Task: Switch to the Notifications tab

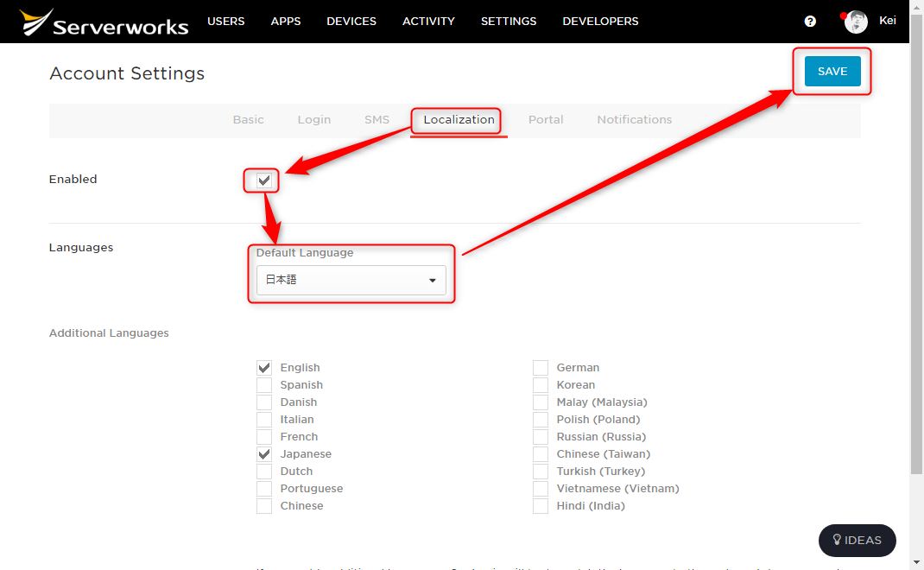Action: click(634, 120)
